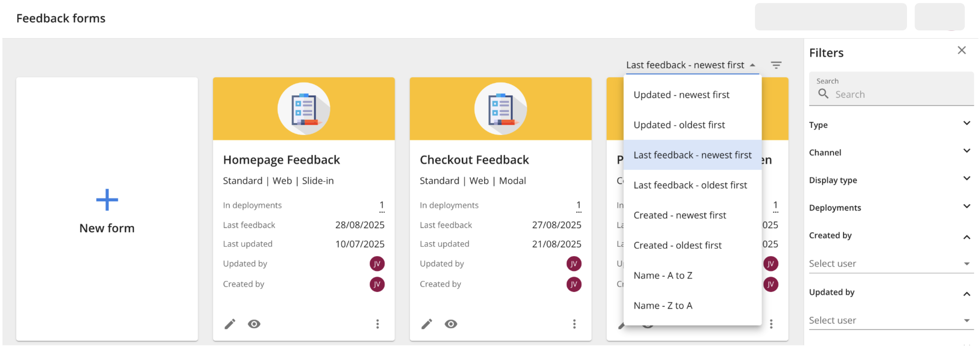The width and height of the screenshot is (980, 347).
Task: Preview Checkout Feedback using the eye icon
Action: click(451, 324)
